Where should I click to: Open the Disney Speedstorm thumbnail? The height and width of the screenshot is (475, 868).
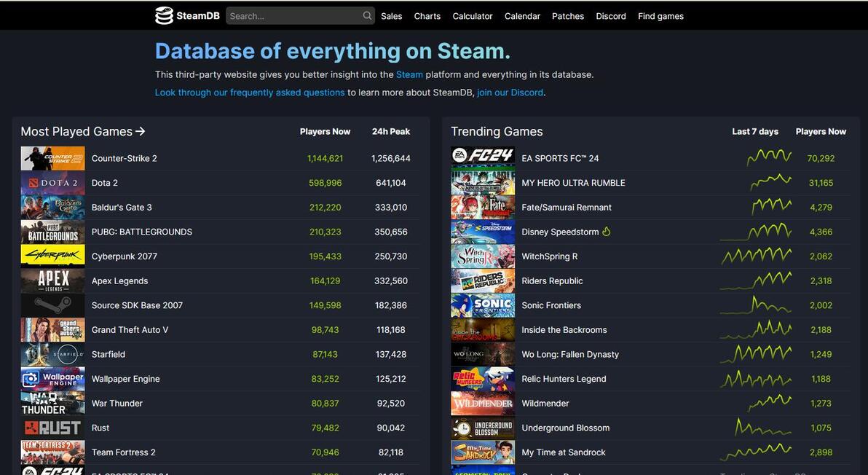[483, 232]
